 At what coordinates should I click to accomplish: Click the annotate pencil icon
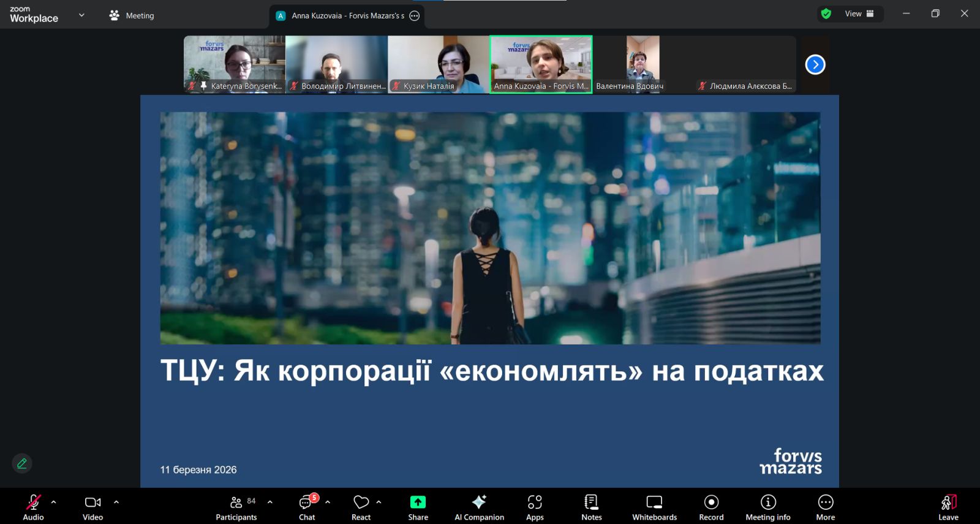tap(22, 463)
